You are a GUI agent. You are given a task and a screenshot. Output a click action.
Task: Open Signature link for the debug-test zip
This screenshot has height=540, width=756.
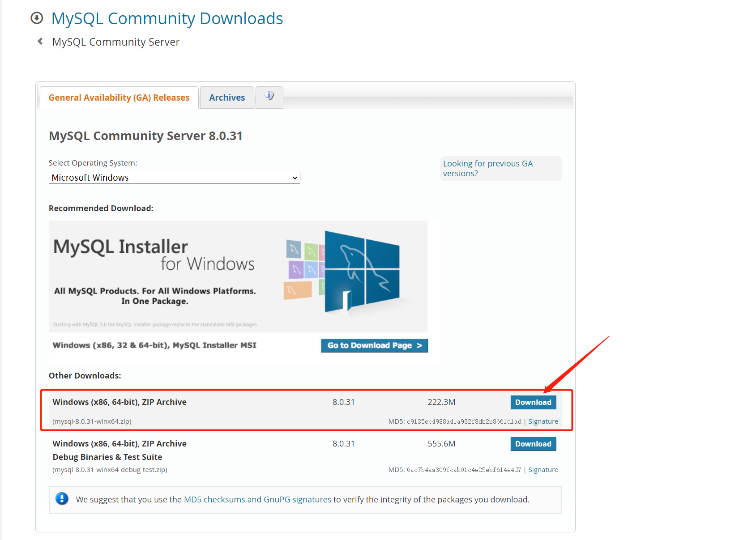[x=543, y=470]
